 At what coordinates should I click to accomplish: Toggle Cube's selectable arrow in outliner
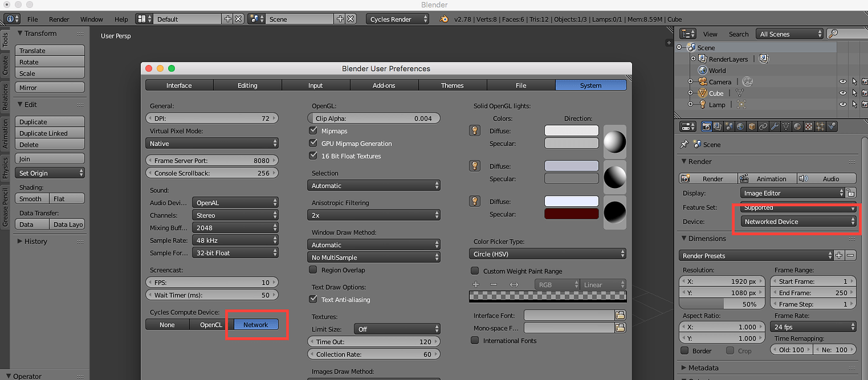pyautogui.click(x=855, y=93)
